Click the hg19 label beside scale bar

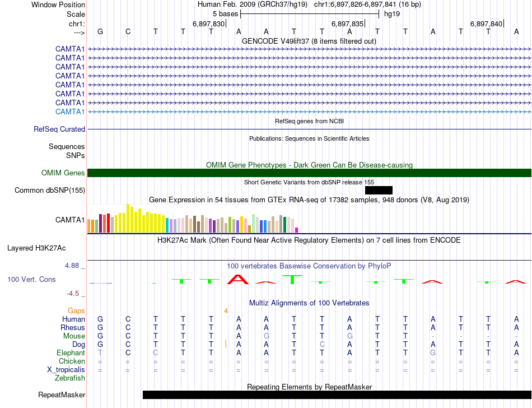pyautogui.click(x=392, y=14)
